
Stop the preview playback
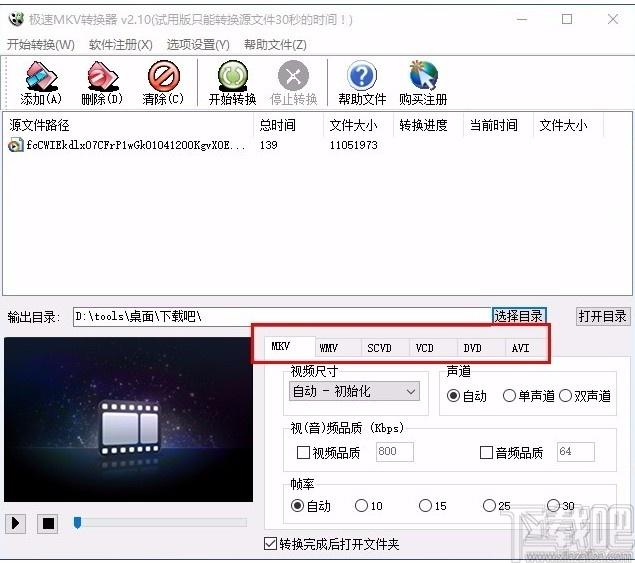coord(48,523)
